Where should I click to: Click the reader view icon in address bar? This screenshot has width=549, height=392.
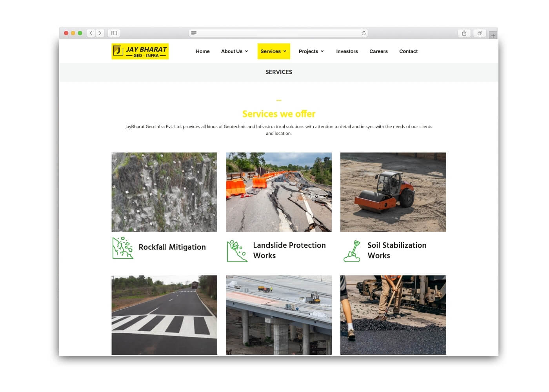pos(194,33)
